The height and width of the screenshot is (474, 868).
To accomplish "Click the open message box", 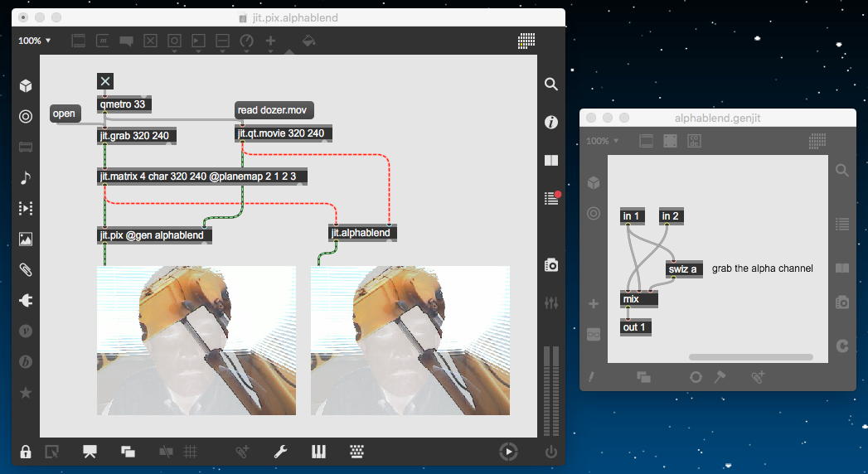I will point(65,114).
